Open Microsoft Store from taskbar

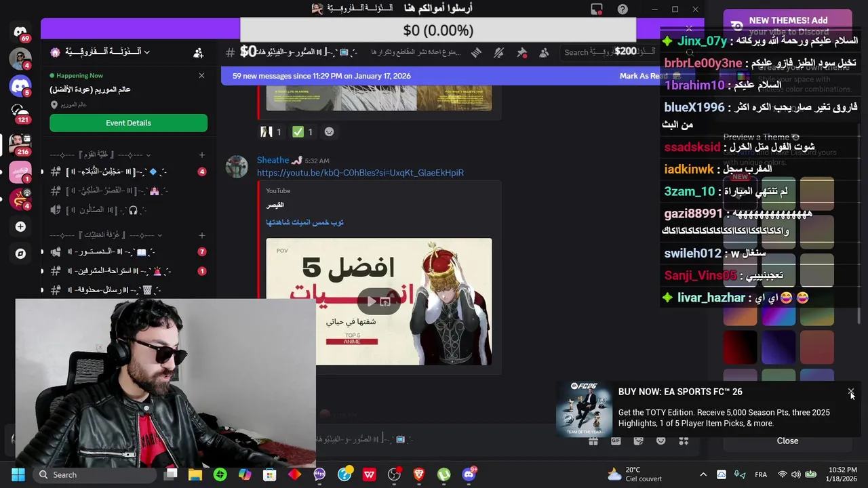tap(270, 474)
